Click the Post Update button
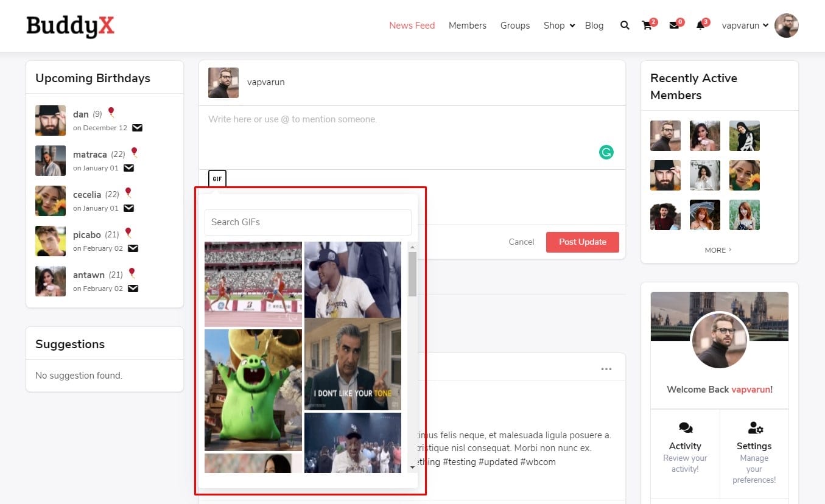 click(x=582, y=242)
